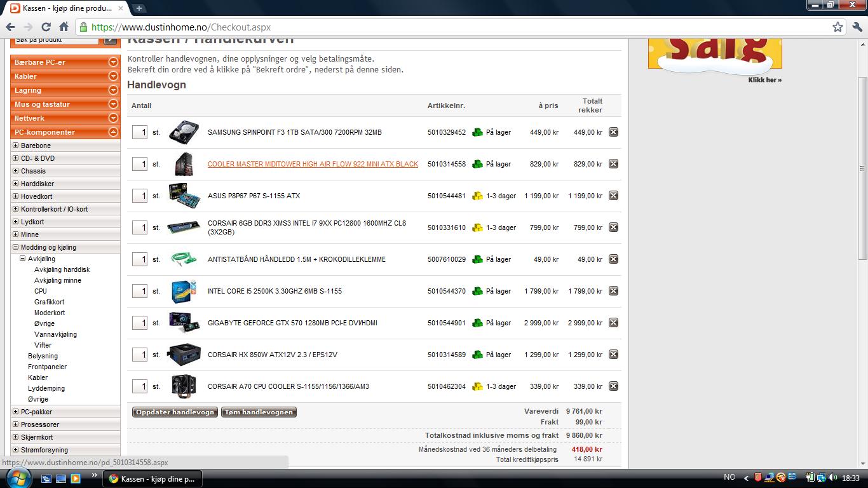Open the Intel Core i5 box image
The width and height of the screenshot is (868, 488).
184,291
